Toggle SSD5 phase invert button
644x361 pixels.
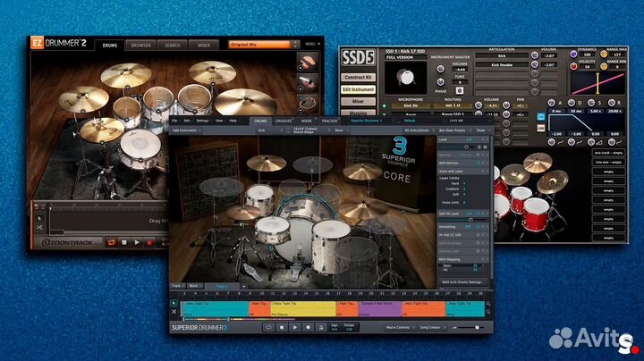[460, 90]
